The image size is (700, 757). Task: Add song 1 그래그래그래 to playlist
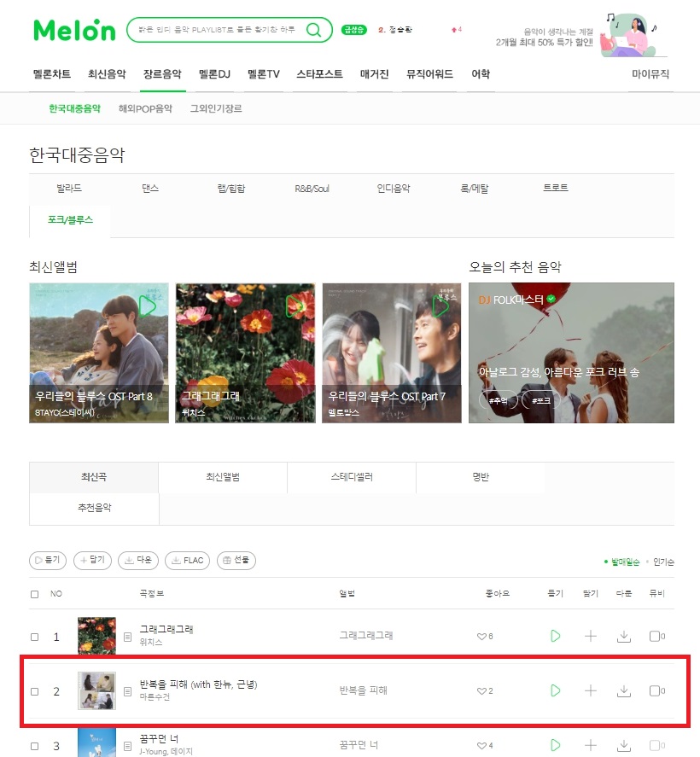coord(590,636)
